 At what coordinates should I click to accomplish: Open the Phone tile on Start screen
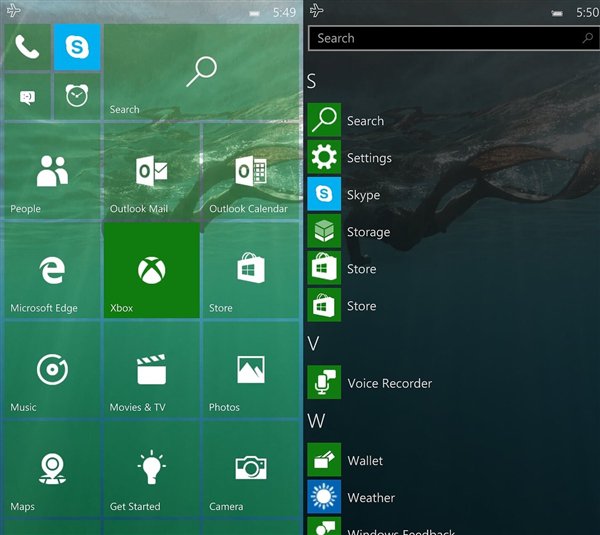[26, 47]
